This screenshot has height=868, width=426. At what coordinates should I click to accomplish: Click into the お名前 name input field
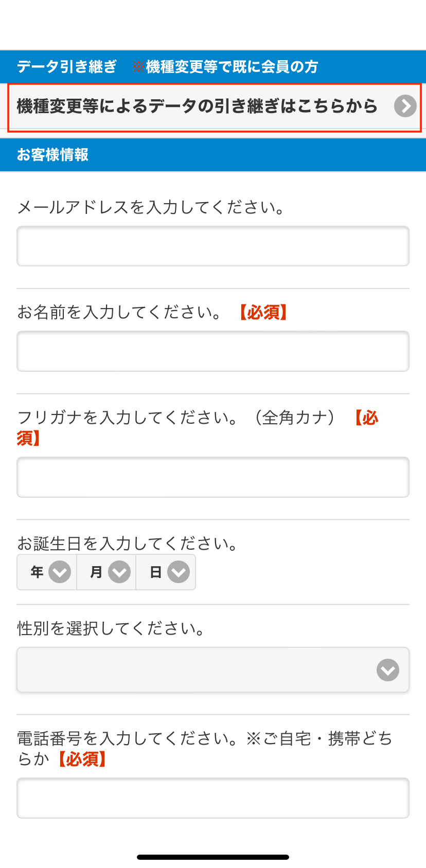point(212,351)
